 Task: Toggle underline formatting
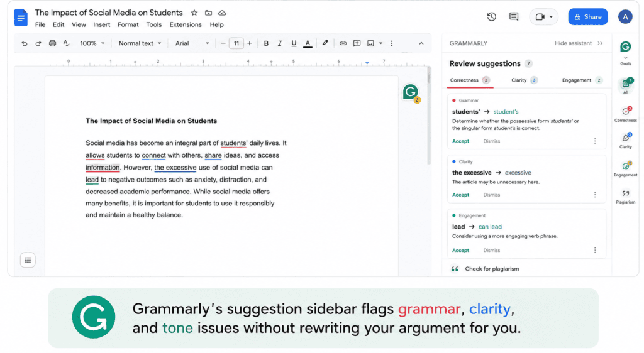coord(294,43)
